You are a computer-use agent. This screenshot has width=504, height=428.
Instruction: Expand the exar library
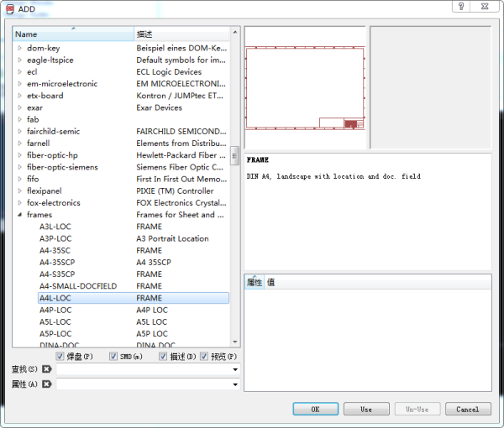[20, 107]
